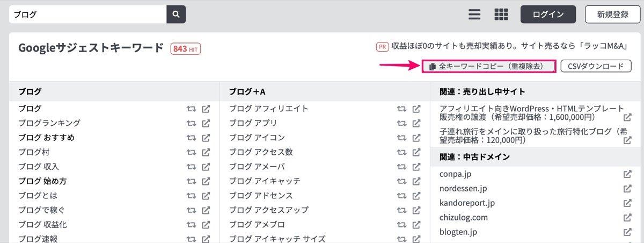Open external link for ブログランキング
The image size is (644, 243).
pos(206,123)
